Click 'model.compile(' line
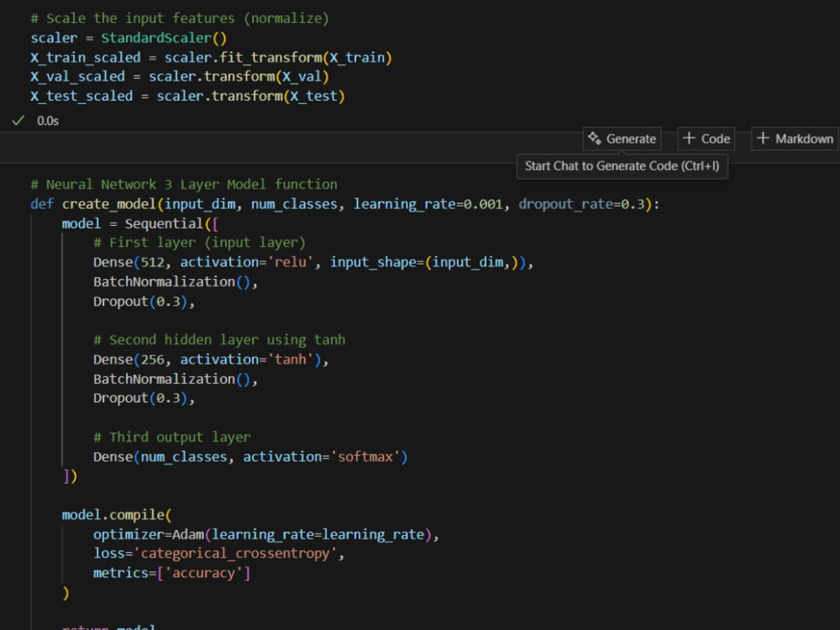The width and height of the screenshot is (840, 630). point(117,515)
